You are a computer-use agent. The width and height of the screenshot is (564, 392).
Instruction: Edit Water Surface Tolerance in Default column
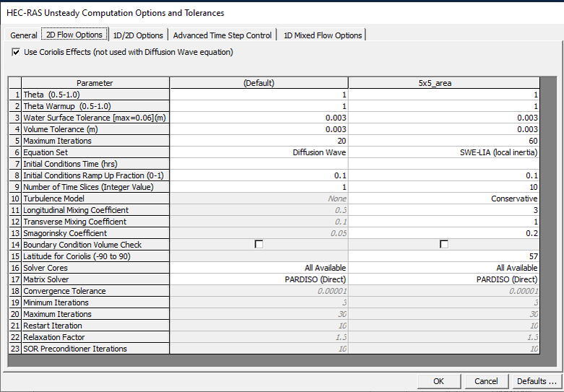[x=259, y=118]
